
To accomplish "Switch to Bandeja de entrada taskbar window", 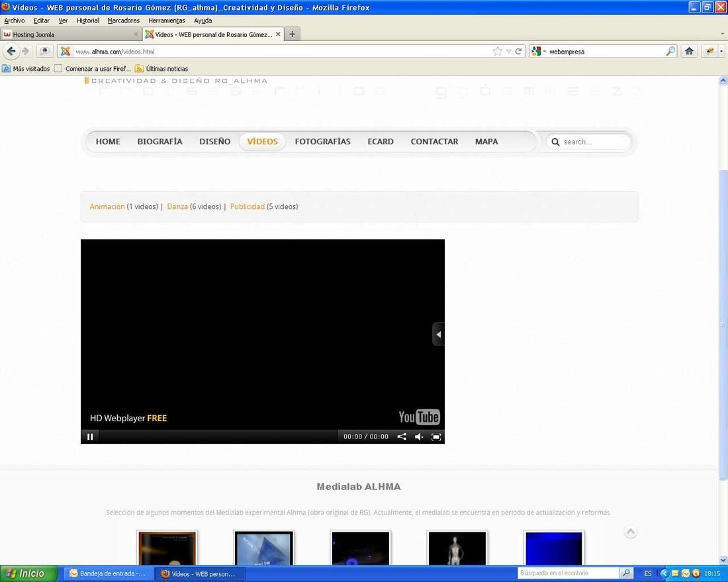I will click(108, 573).
